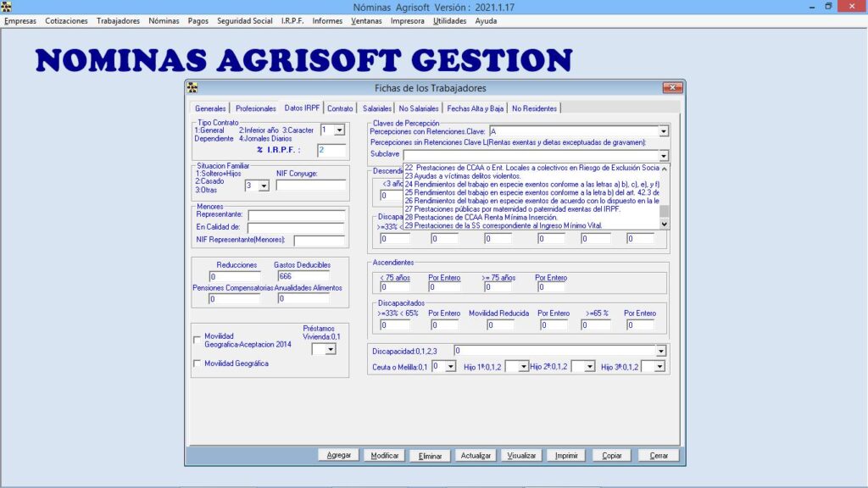Click the Modificar button

[384, 455]
